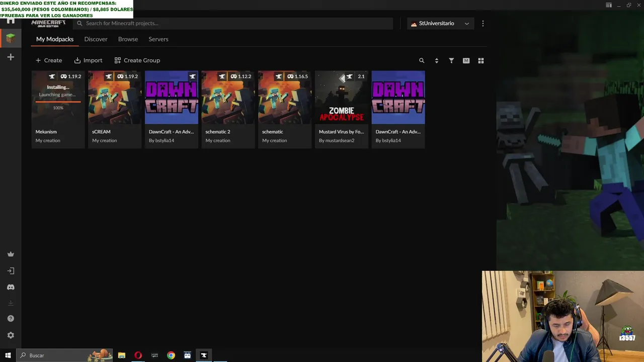Open Google Chrome from the taskbar
This screenshot has width=644, height=362.
(171, 355)
